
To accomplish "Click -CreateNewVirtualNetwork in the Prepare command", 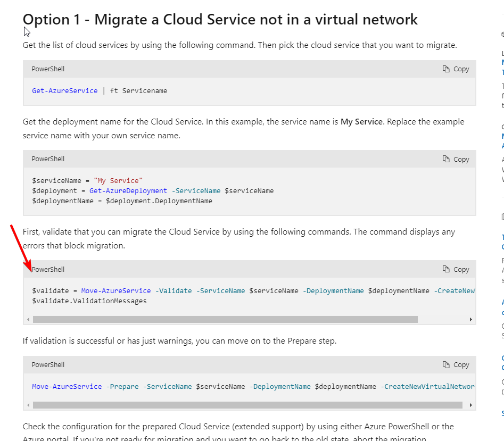I will (427, 387).
